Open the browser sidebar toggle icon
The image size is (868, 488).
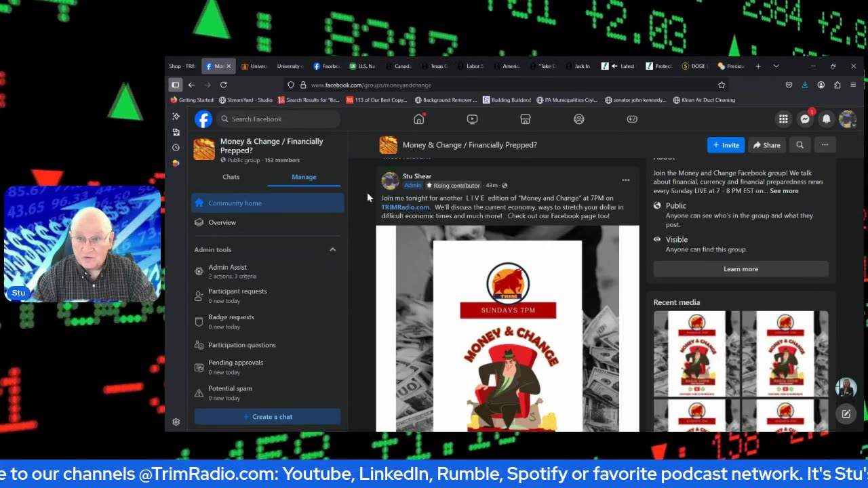pyautogui.click(x=175, y=85)
